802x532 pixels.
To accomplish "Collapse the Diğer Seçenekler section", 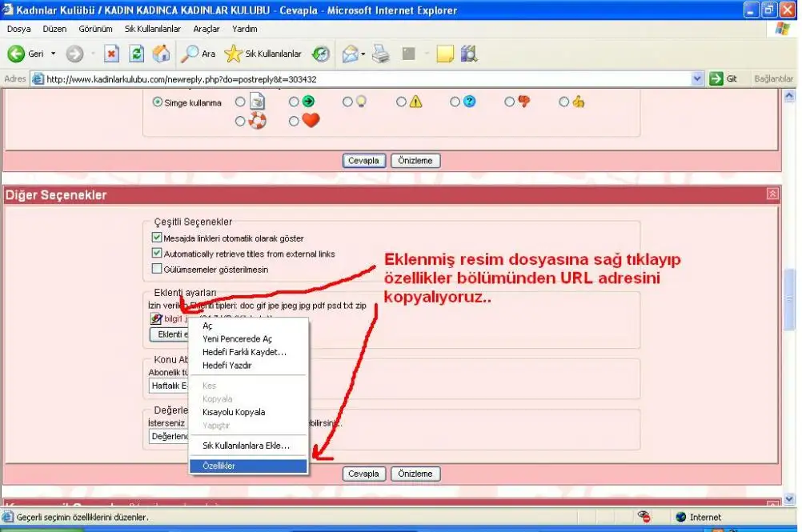I will click(772, 194).
